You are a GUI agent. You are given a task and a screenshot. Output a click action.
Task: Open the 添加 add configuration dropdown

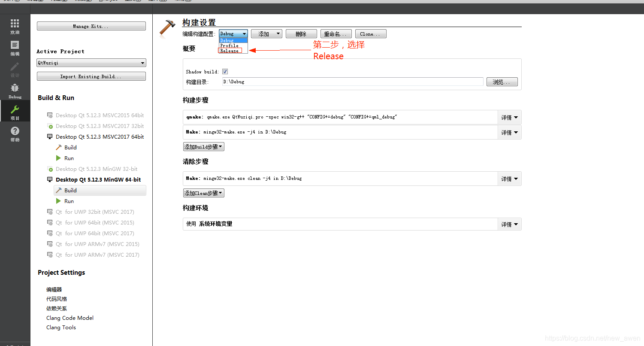click(x=266, y=34)
